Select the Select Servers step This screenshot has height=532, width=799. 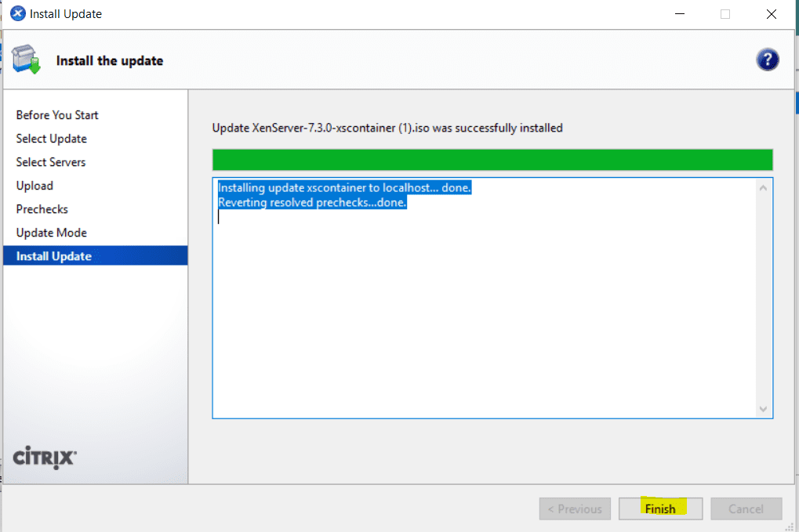click(x=50, y=162)
